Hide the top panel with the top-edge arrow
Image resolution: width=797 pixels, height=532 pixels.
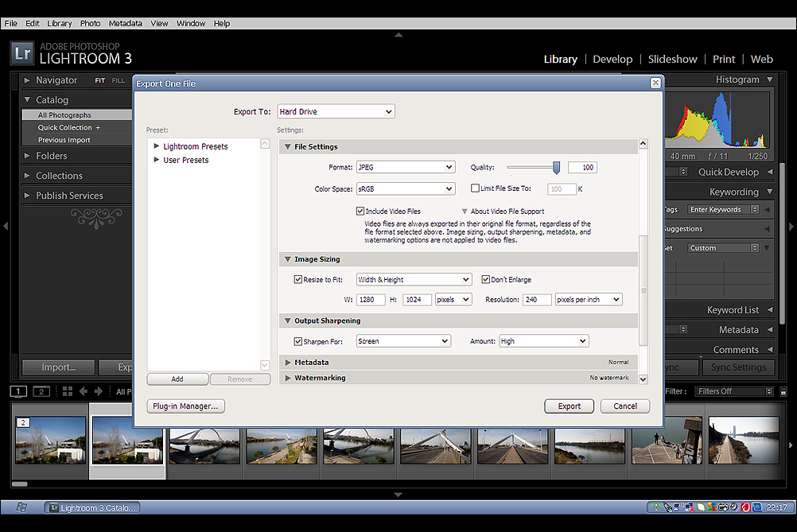pyautogui.click(x=398, y=35)
